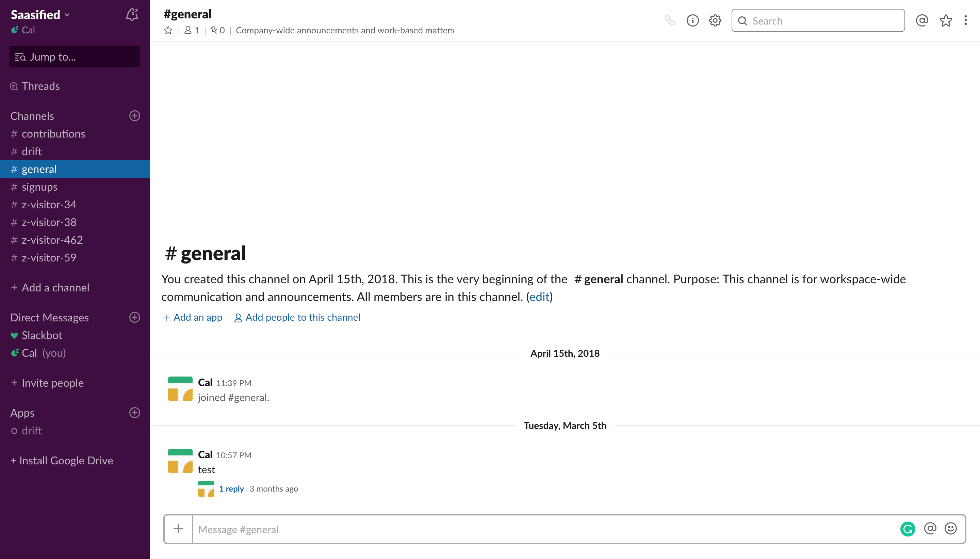
Task: Click Cal's avatar on the joined message
Action: 180,389
